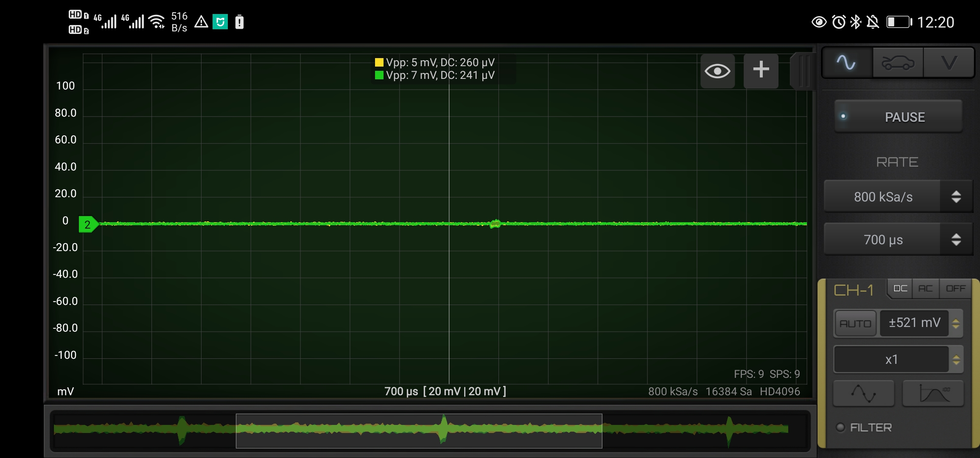This screenshot has height=458, width=980.
Task: Click the mV axis unit label
Action: 65,391
